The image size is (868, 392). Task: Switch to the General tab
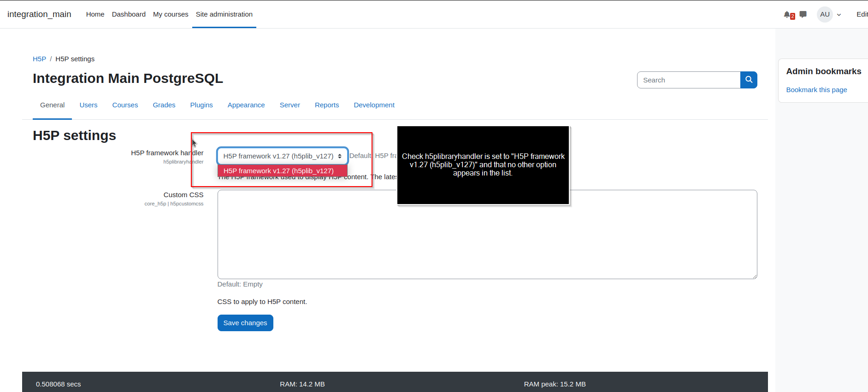[52, 105]
